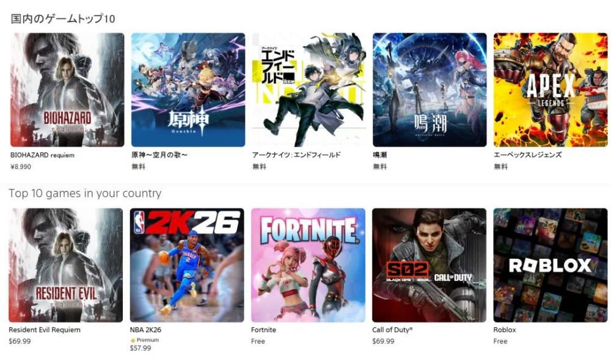Open the Call of Duty® title link

tap(392, 330)
